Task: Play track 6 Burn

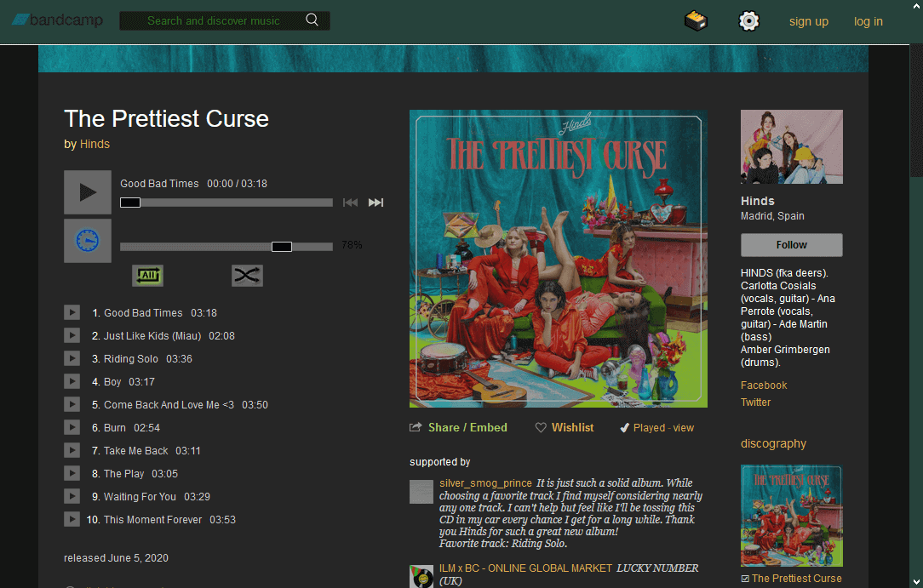Action: point(72,428)
